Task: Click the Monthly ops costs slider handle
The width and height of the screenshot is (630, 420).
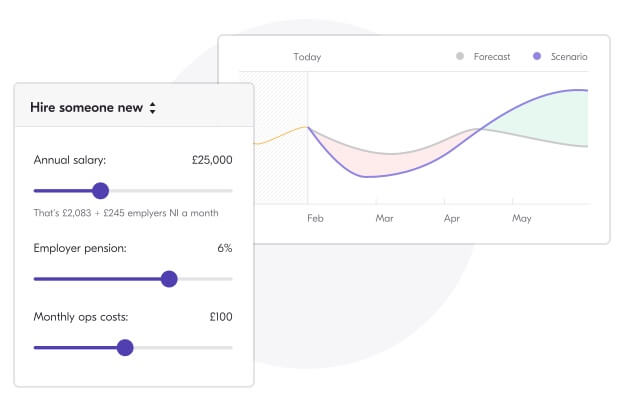Action: pyautogui.click(x=125, y=348)
